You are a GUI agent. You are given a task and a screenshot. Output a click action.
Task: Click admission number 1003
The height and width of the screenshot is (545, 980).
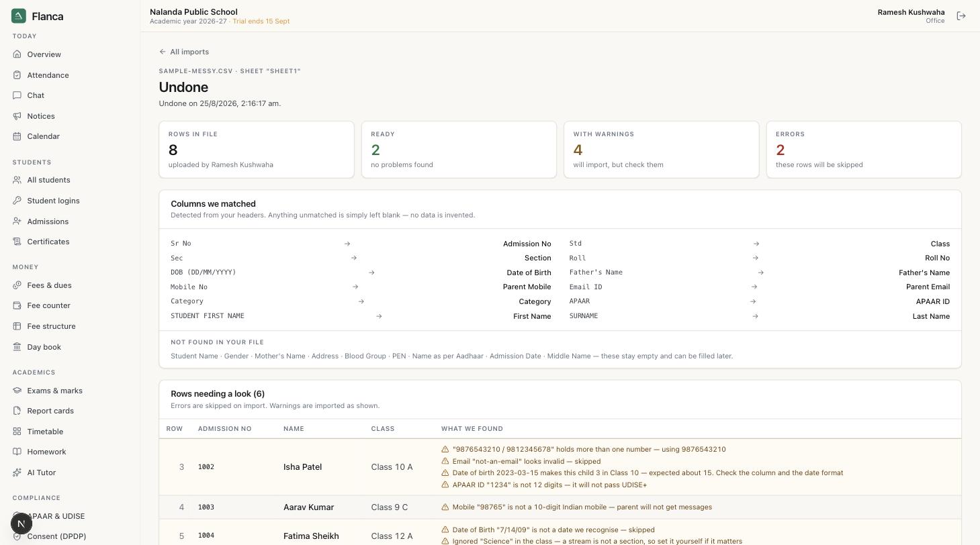pyautogui.click(x=206, y=507)
